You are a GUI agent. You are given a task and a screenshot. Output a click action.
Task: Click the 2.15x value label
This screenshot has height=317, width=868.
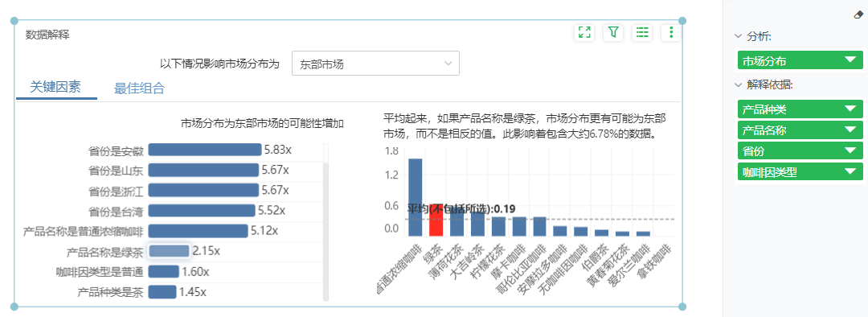[207, 251]
